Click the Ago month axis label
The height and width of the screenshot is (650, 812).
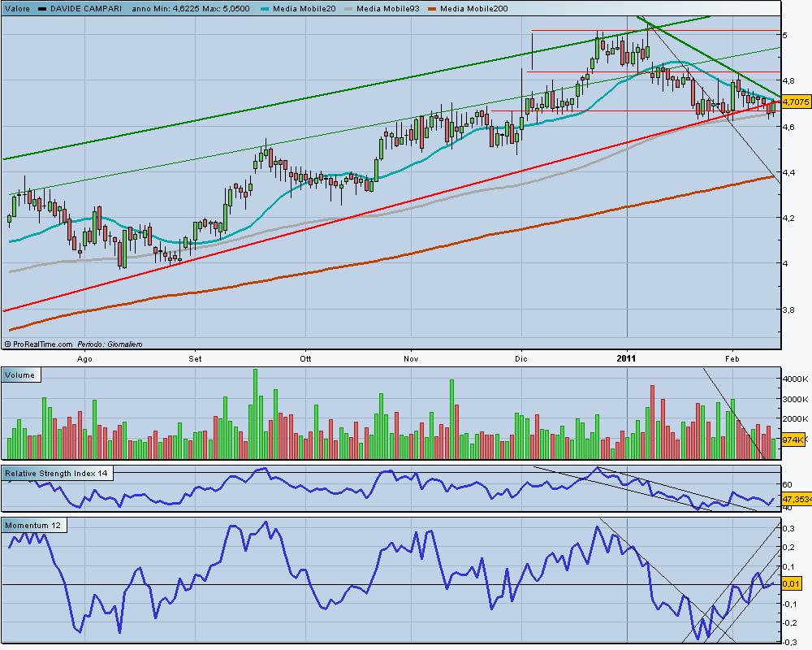click(84, 358)
